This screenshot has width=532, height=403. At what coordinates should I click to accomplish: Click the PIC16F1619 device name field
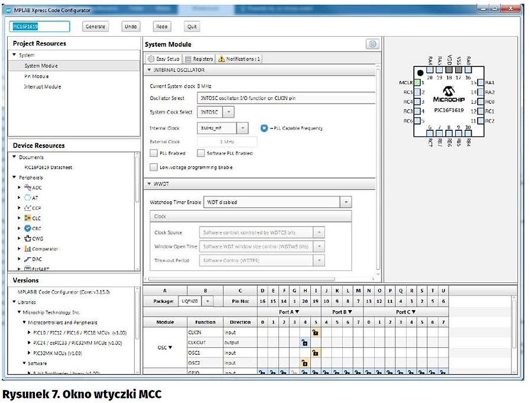click(x=40, y=27)
